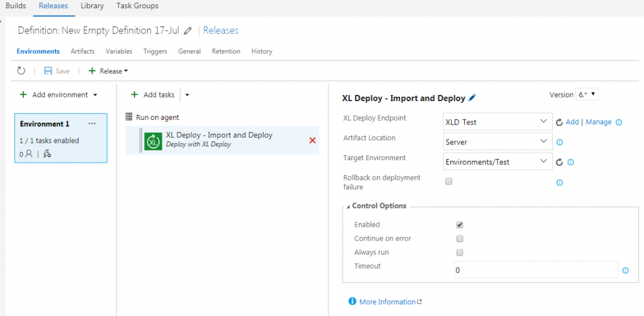Click the green plus beside Release

(x=92, y=71)
